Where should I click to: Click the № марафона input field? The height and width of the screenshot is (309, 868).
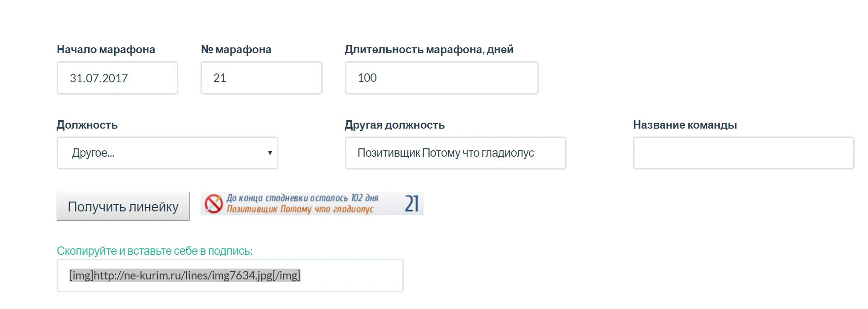click(x=261, y=78)
